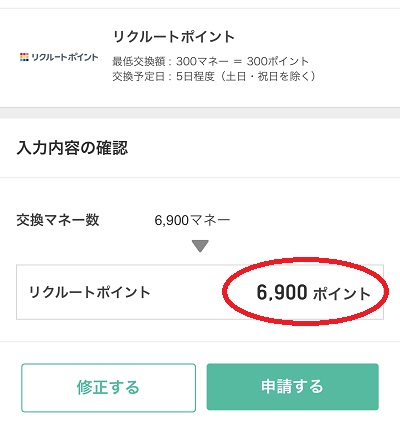Click the 修正する edit button
Screen dimensions: 400x427
(x=108, y=387)
